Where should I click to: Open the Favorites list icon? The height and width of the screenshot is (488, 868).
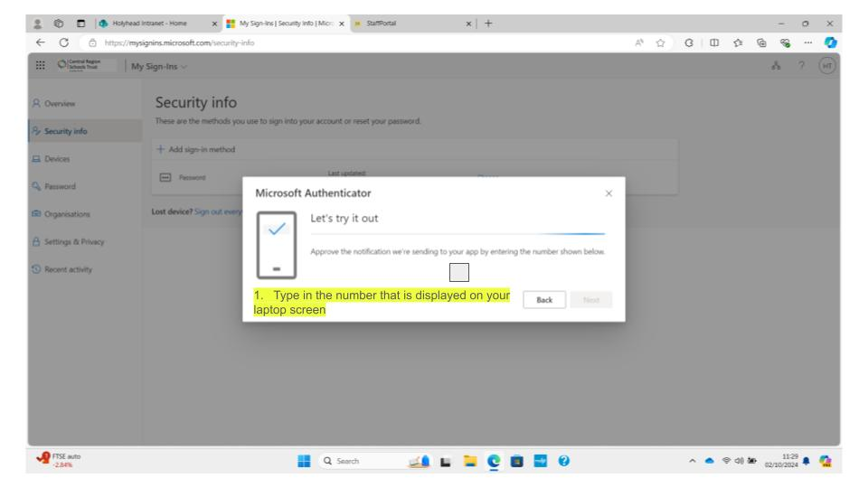click(738, 42)
